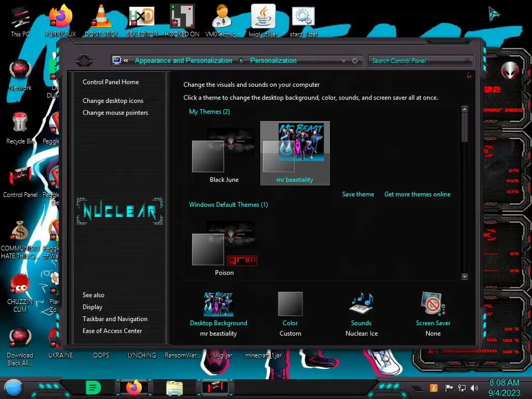Click the Personalization breadcrumb
Image resolution: width=532 pixels, height=399 pixels.
click(273, 61)
